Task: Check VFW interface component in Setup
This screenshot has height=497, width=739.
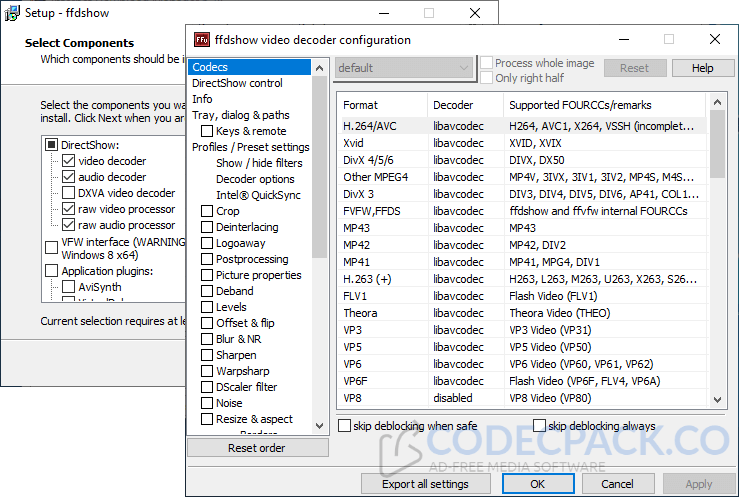Action: click(x=51, y=248)
